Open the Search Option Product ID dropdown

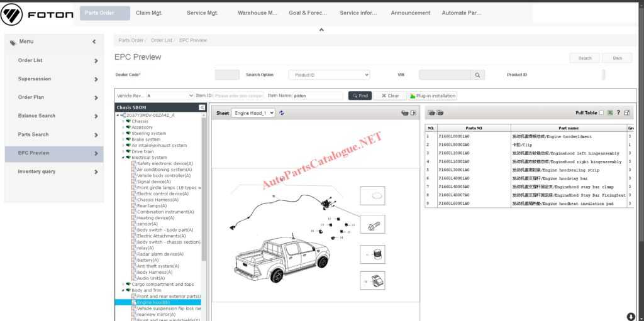(x=329, y=75)
